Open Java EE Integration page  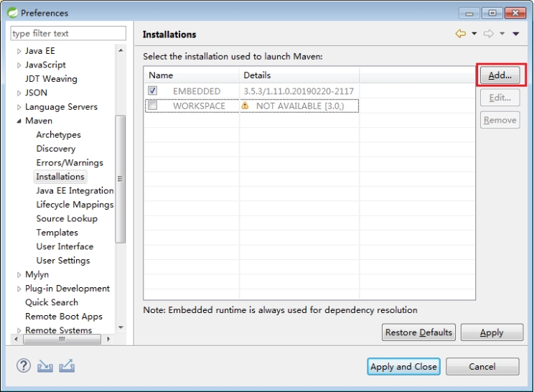pos(75,190)
